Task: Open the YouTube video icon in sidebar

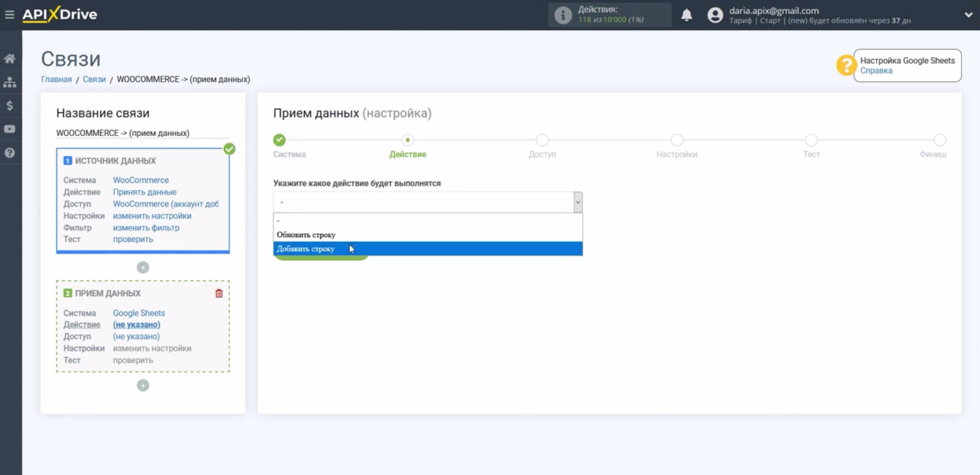Action: [x=10, y=129]
